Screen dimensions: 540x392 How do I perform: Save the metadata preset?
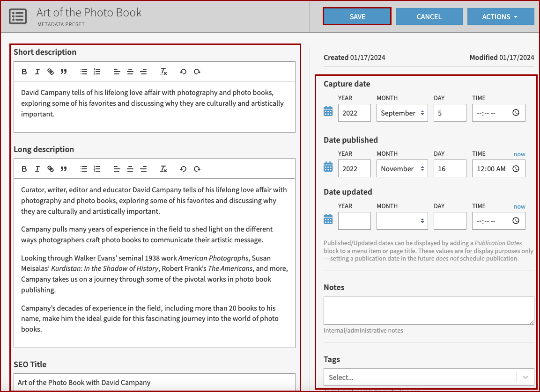pyautogui.click(x=357, y=16)
